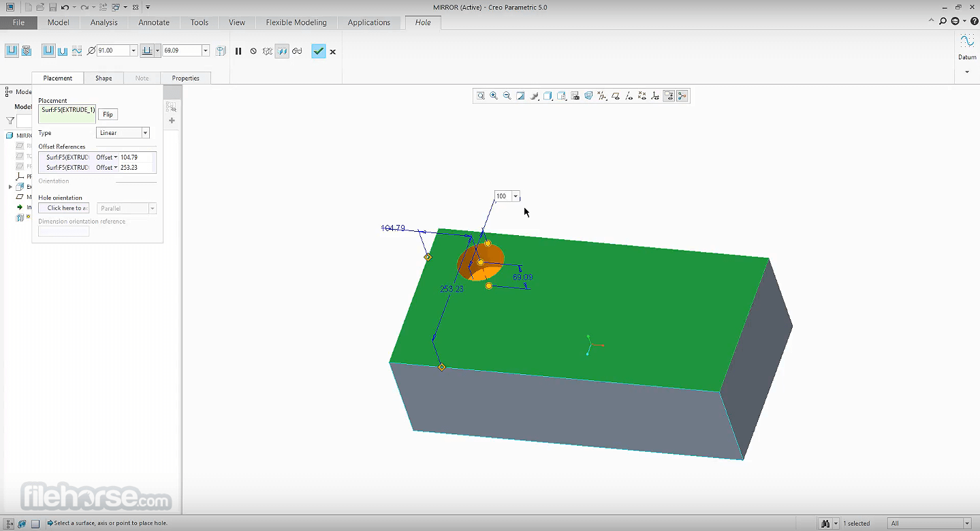The height and width of the screenshot is (531, 980).
Task: Open the depth value dropdown
Action: pyautogui.click(x=205, y=50)
